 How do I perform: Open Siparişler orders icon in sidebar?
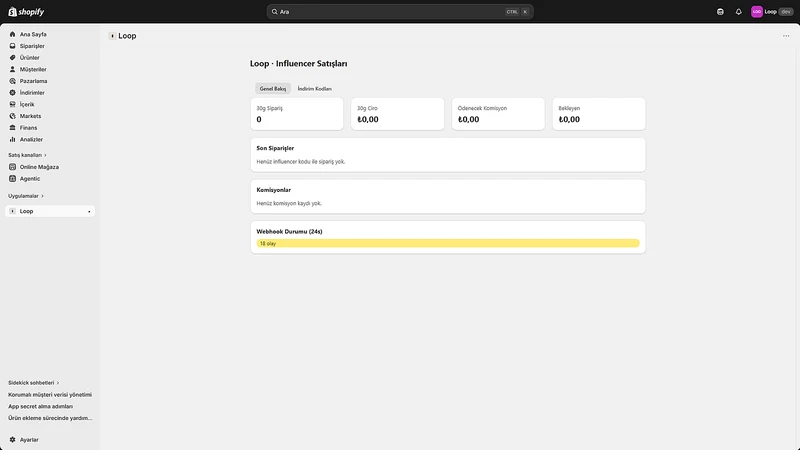coord(13,46)
